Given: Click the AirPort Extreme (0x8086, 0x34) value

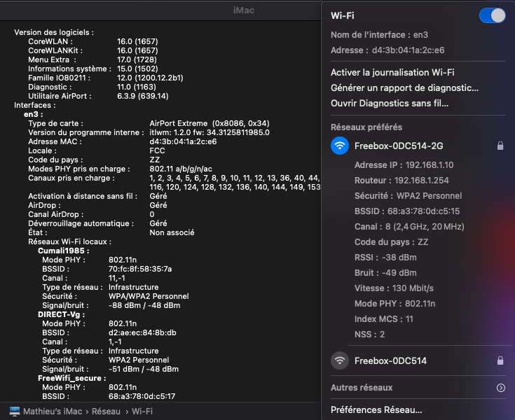Looking at the screenshot, I should tap(210, 124).
